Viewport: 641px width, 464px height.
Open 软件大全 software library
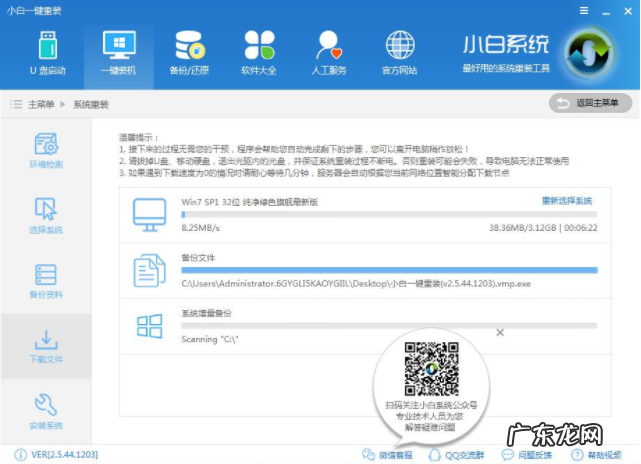click(259, 54)
